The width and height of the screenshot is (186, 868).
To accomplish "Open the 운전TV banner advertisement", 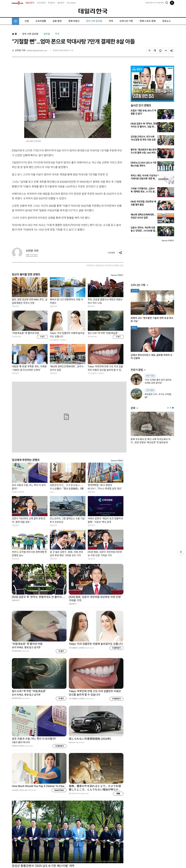I will pyautogui.click(x=152, y=84).
